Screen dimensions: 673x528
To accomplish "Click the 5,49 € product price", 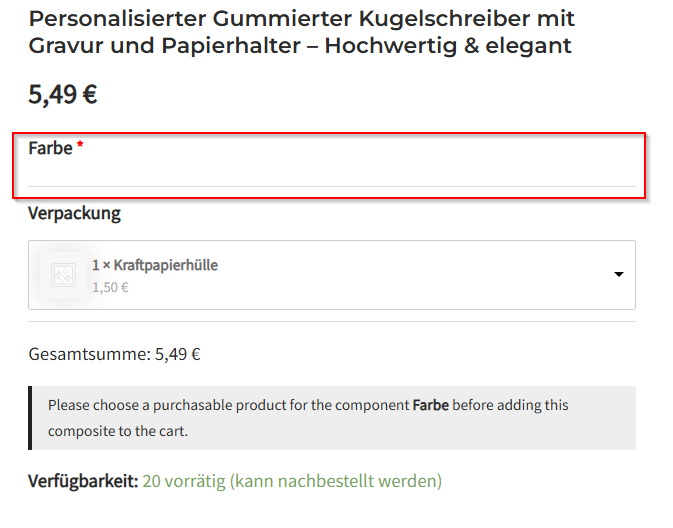I will tap(63, 94).
